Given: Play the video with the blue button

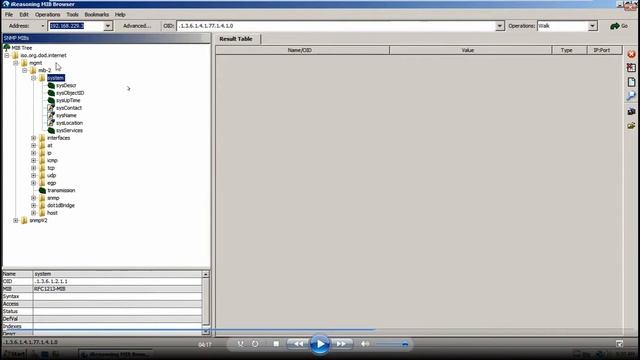Looking at the screenshot, I should [320, 344].
